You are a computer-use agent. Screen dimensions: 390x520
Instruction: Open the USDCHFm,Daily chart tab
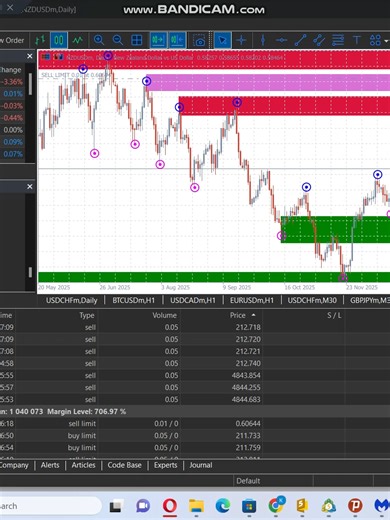pyautogui.click(x=71, y=300)
